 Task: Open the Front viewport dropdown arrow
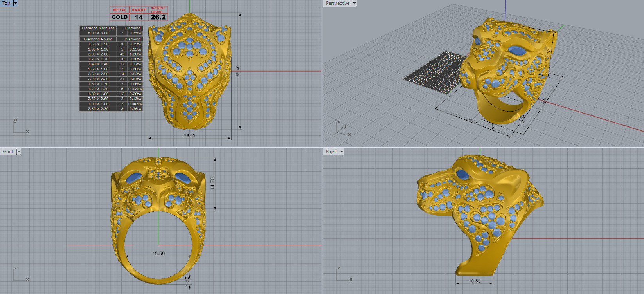tap(18, 152)
